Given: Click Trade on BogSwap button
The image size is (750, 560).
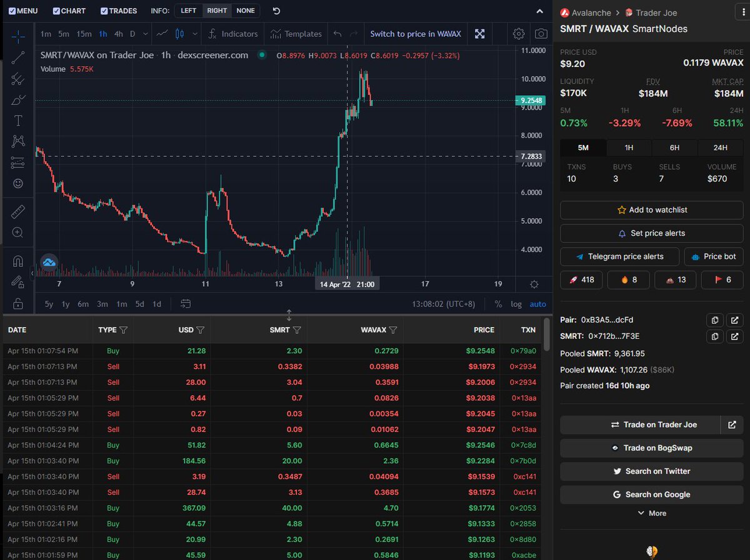Looking at the screenshot, I should pyautogui.click(x=652, y=447).
